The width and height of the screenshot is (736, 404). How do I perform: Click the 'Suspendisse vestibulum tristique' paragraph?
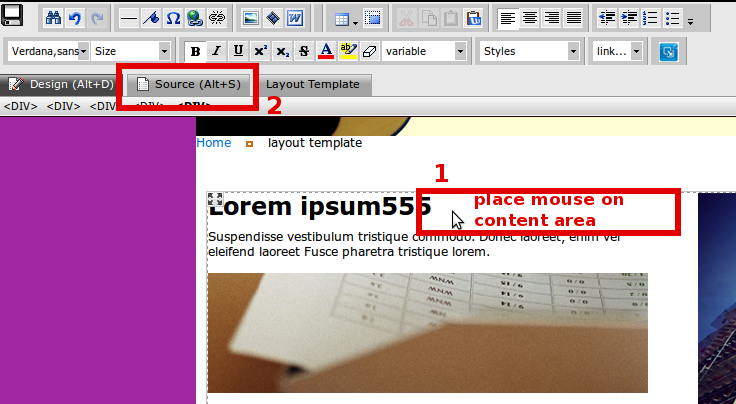414,244
